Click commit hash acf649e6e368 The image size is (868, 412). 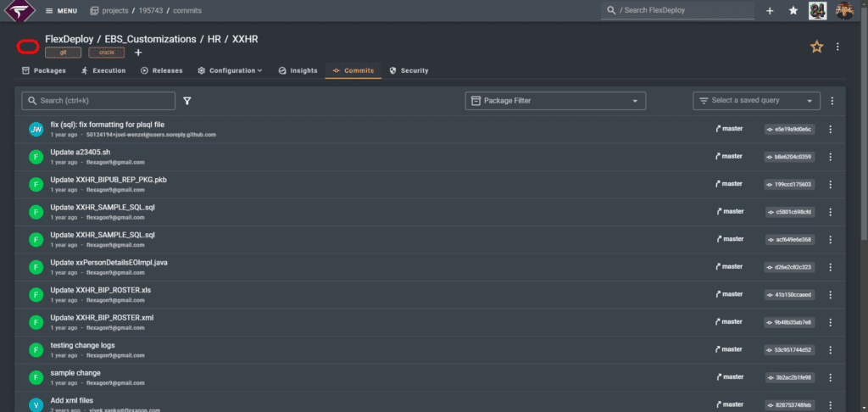(x=790, y=240)
